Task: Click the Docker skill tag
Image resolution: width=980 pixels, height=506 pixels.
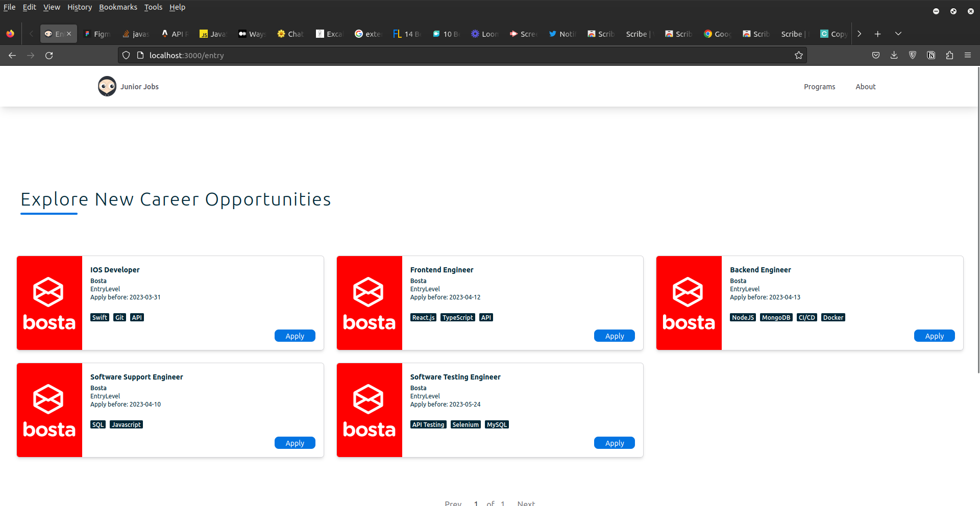Action: 833,317
